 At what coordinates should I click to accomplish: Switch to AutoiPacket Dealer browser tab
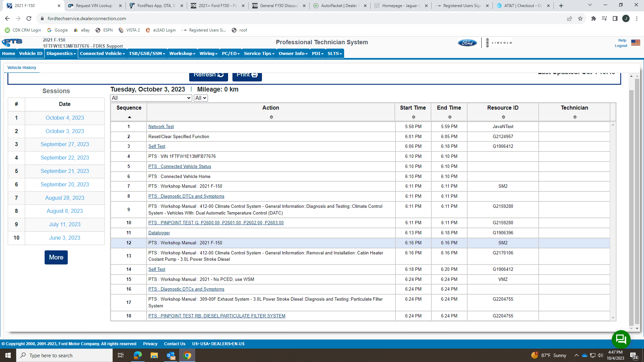click(339, 6)
